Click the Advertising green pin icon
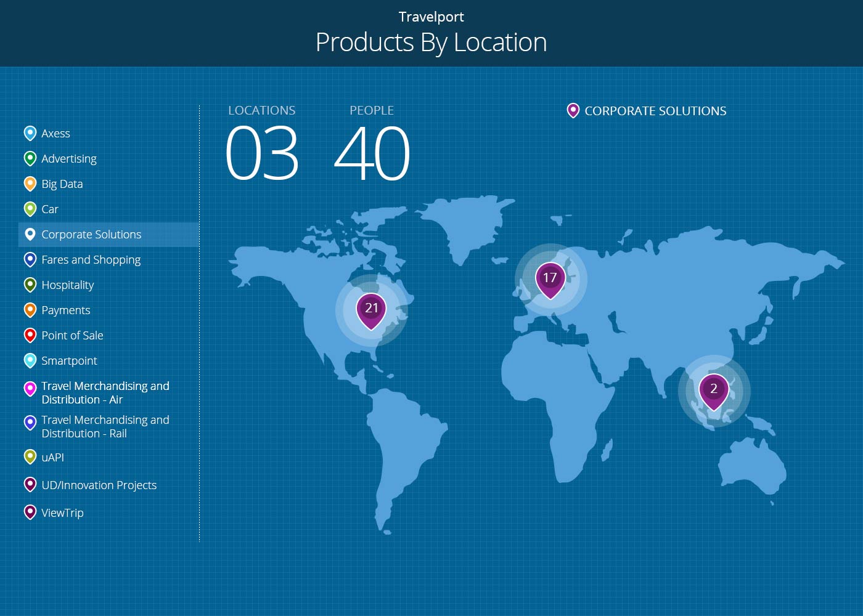The image size is (863, 616). click(x=30, y=158)
